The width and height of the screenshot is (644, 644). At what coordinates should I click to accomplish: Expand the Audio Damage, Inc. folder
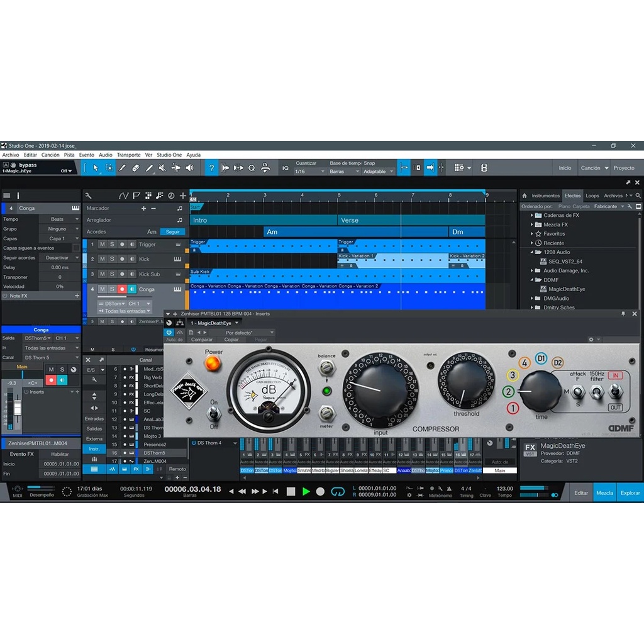tap(532, 270)
